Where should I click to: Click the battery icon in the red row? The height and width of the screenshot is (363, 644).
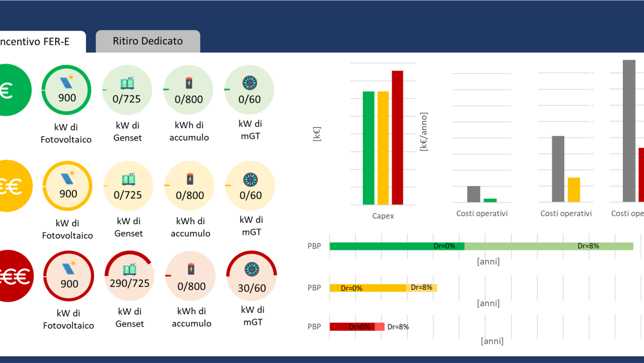tap(191, 269)
